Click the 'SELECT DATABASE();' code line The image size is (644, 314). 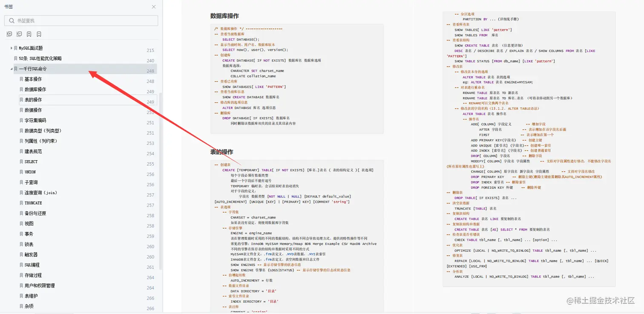coord(241,39)
